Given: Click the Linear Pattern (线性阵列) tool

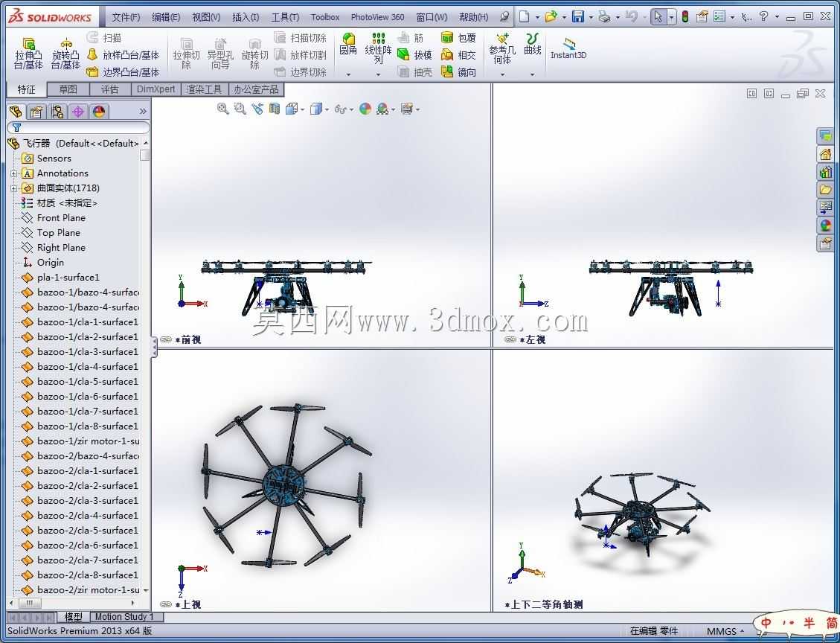Looking at the screenshot, I should (378, 48).
